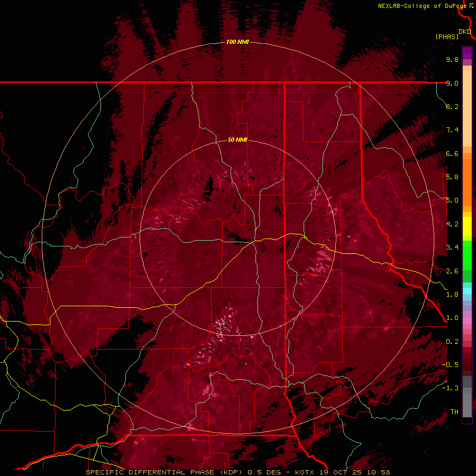Click the 9.8 value on the scale
This screenshot has width=476, height=476.
[x=452, y=59]
